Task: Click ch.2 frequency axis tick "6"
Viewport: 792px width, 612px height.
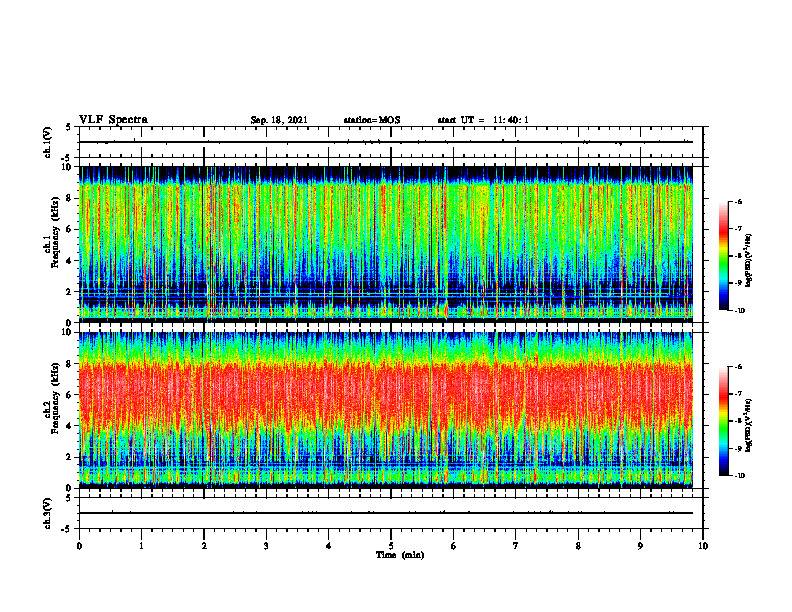Action: tap(71, 395)
